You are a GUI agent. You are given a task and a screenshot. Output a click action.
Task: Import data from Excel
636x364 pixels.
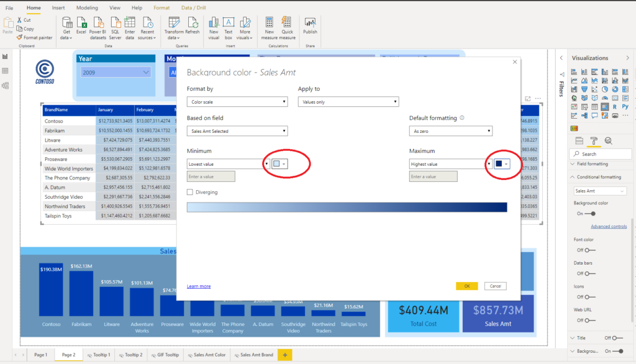click(81, 25)
